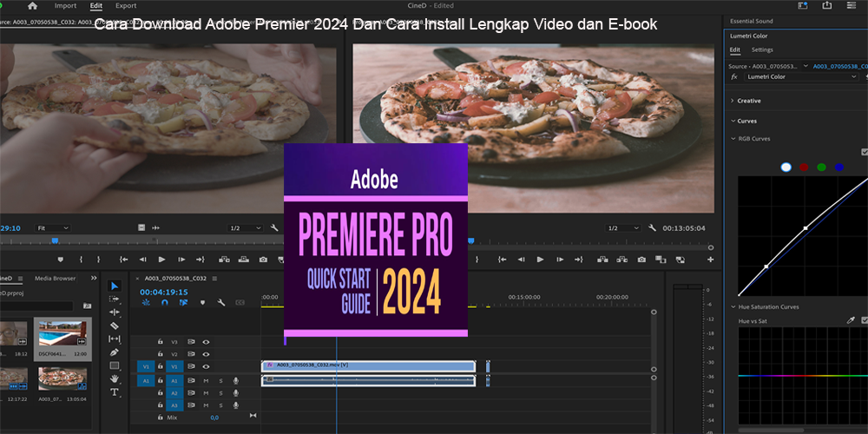Open the Source clip dropdown arrow
Image resolution: width=868 pixels, height=434 pixels.
[x=806, y=66]
